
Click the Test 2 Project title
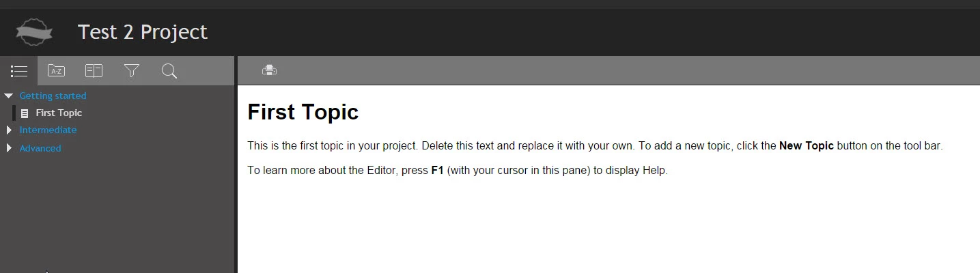click(x=142, y=32)
